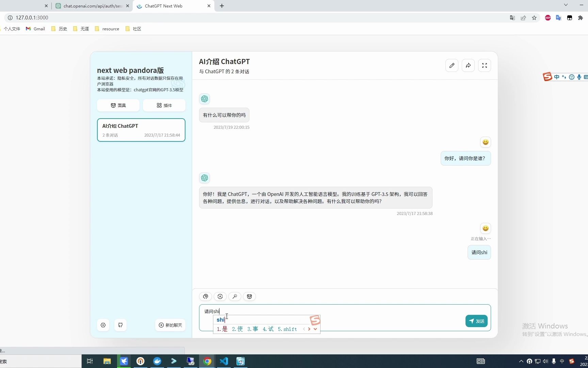Bookmark this page with the star icon
588x368 pixels.
(534, 18)
